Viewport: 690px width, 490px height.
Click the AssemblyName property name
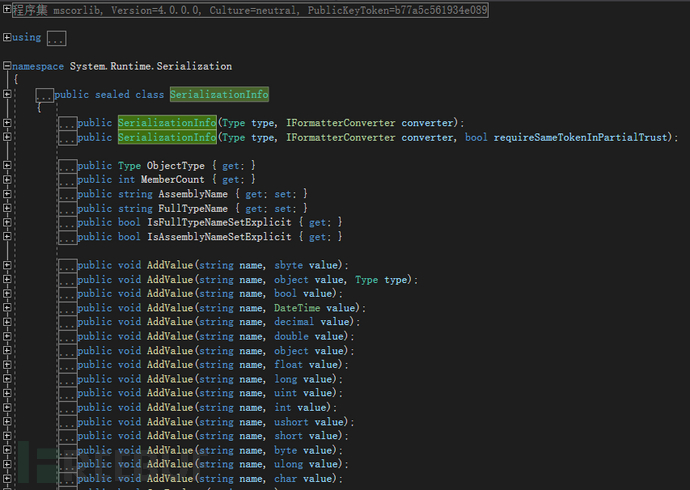(193, 194)
